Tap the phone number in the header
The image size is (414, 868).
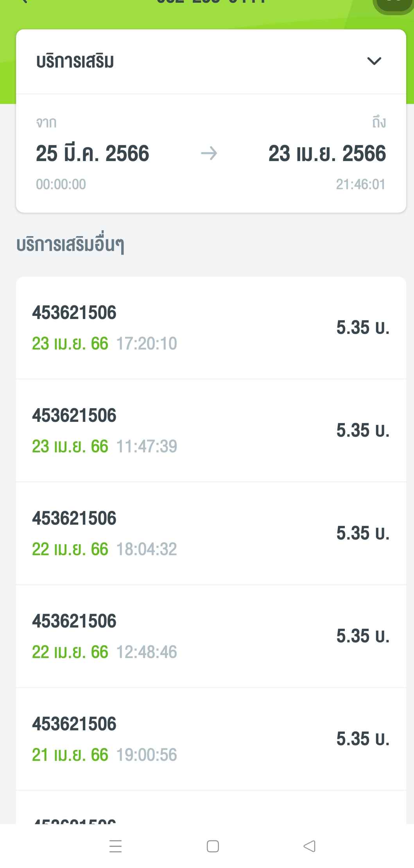tap(211, 2)
